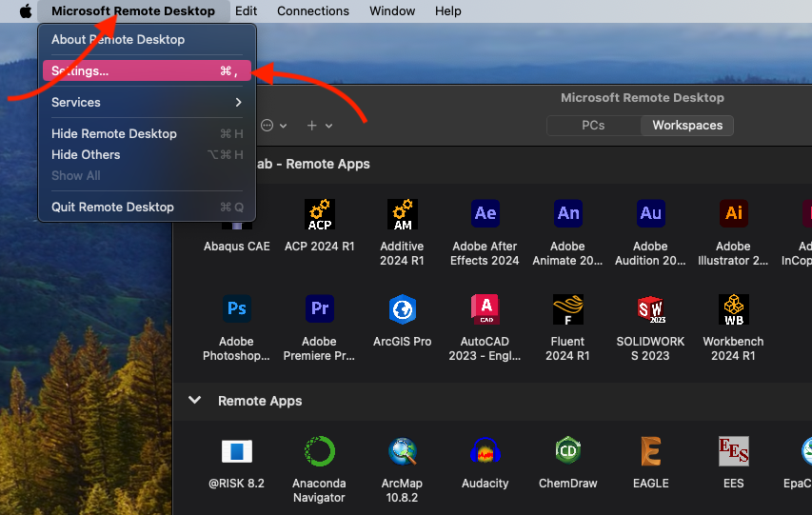Open SOLIDWORKS 2023 app icon
The image size is (812, 515).
click(651, 309)
